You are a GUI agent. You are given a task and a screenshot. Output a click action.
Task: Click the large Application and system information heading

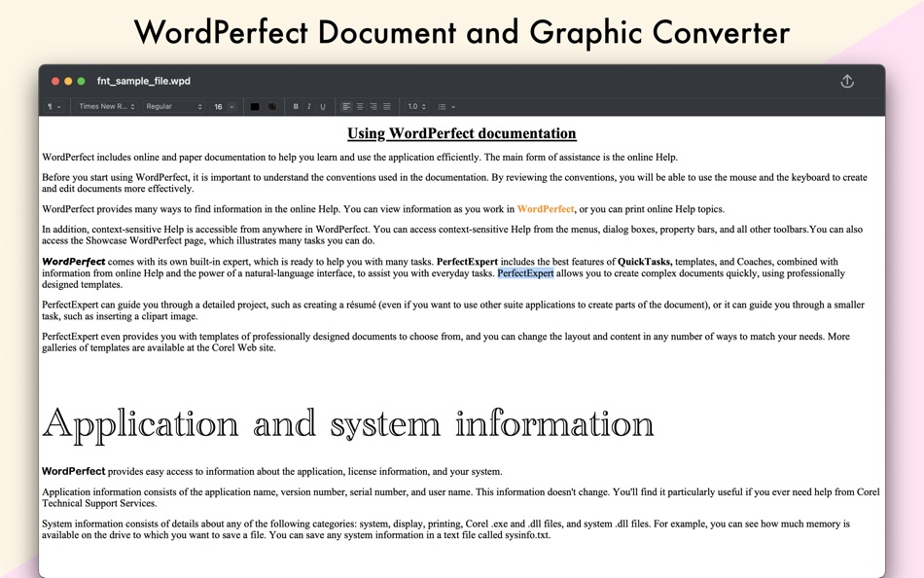(x=348, y=424)
